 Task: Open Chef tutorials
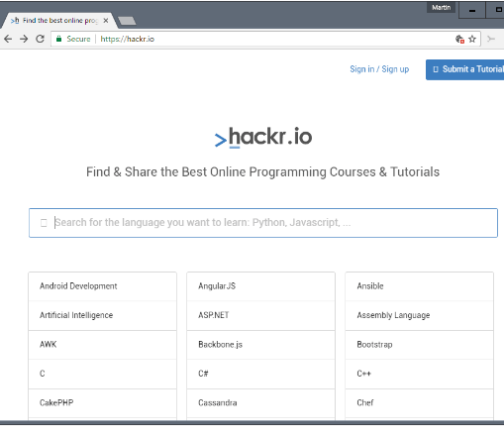pyautogui.click(x=419, y=403)
